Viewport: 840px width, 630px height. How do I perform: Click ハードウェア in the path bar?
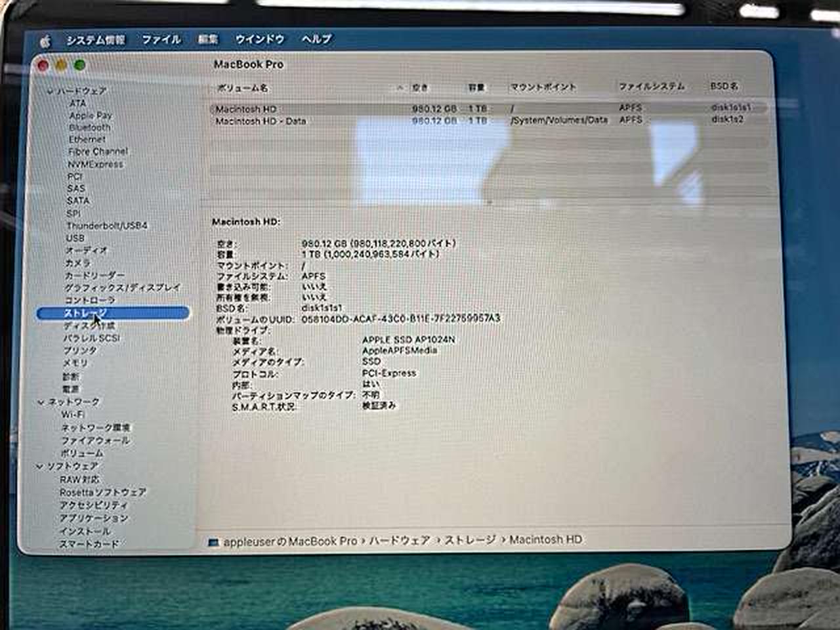[x=399, y=541]
